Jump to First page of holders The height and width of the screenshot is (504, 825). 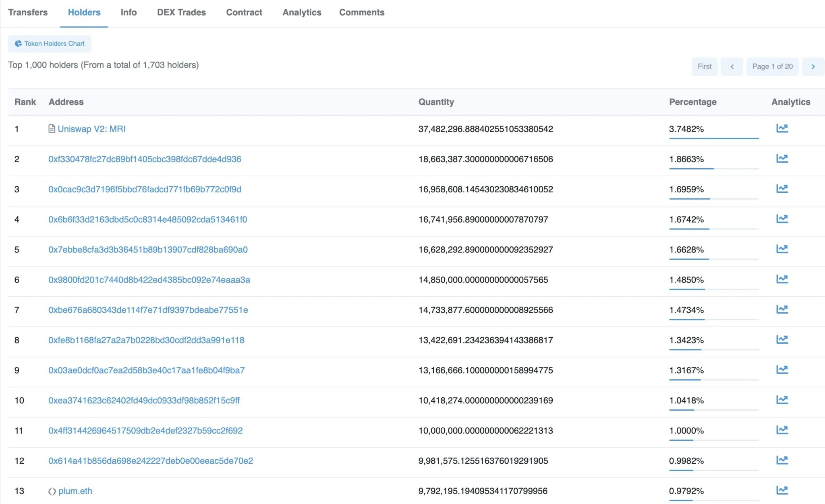[705, 66]
